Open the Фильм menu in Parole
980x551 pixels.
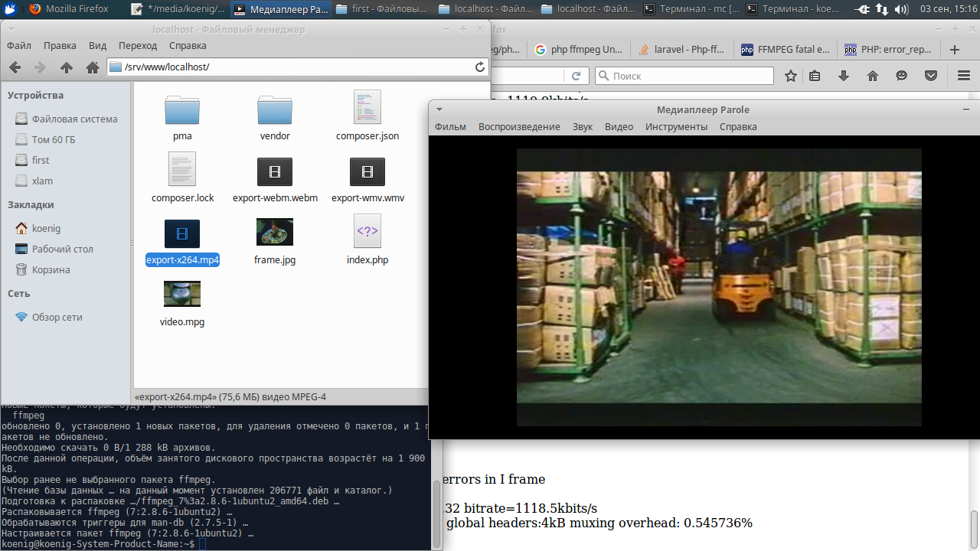450,127
